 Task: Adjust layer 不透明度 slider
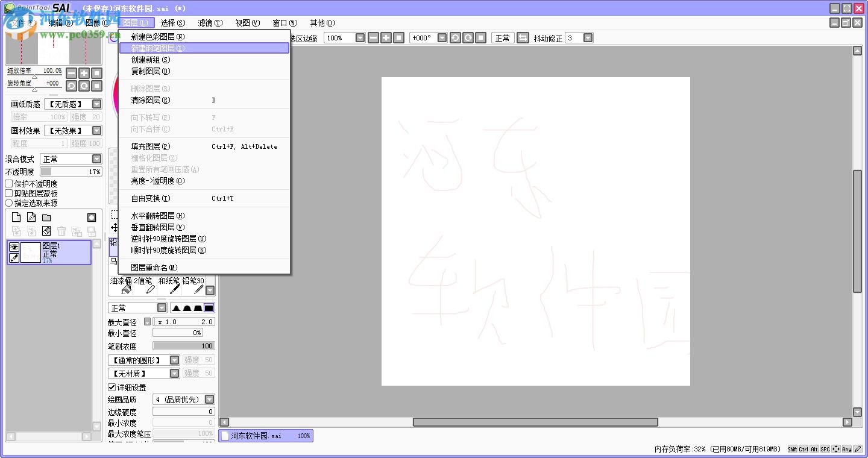point(71,172)
